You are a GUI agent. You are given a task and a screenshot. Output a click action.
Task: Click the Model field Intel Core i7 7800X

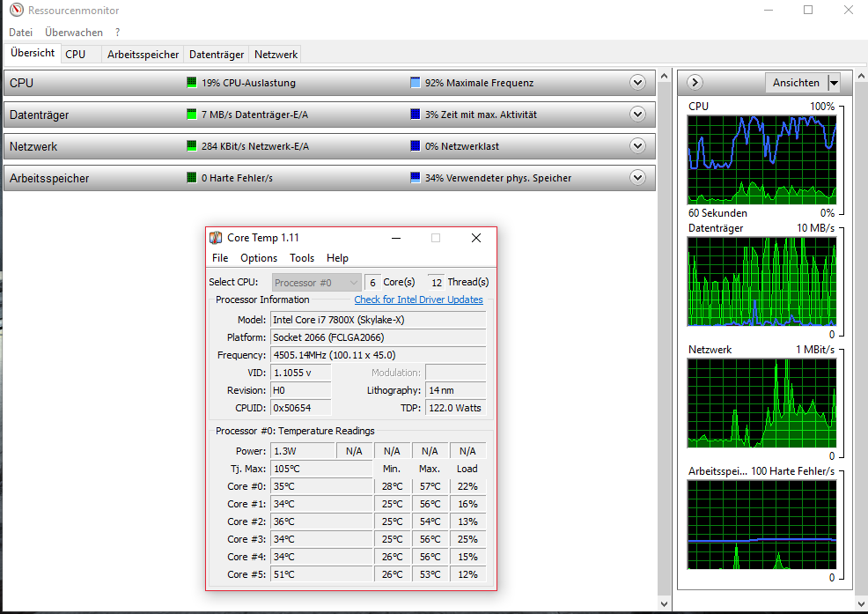tap(378, 320)
